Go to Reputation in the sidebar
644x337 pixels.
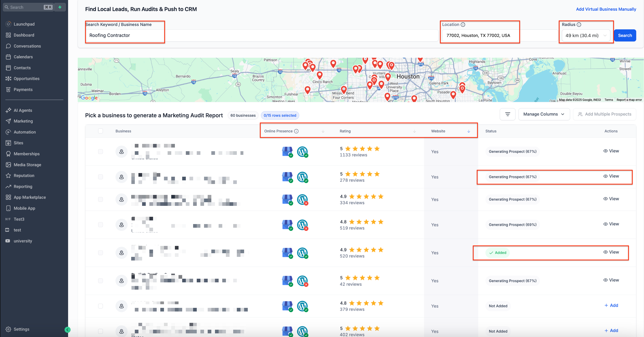click(x=24, y=176)
